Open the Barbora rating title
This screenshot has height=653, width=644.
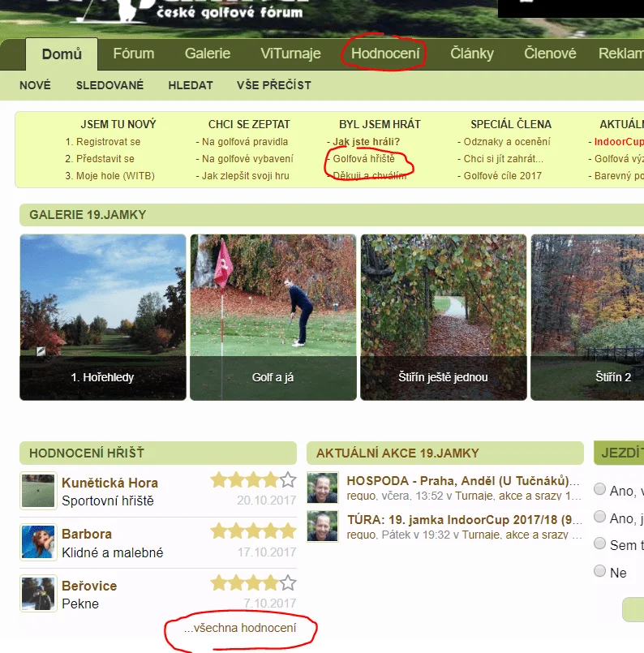87,534
